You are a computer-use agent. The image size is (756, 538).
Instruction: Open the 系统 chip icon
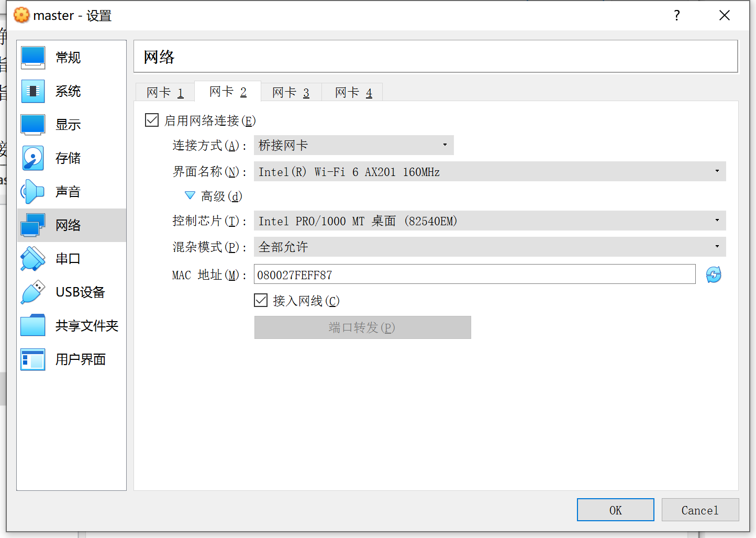tap(33, 91)
